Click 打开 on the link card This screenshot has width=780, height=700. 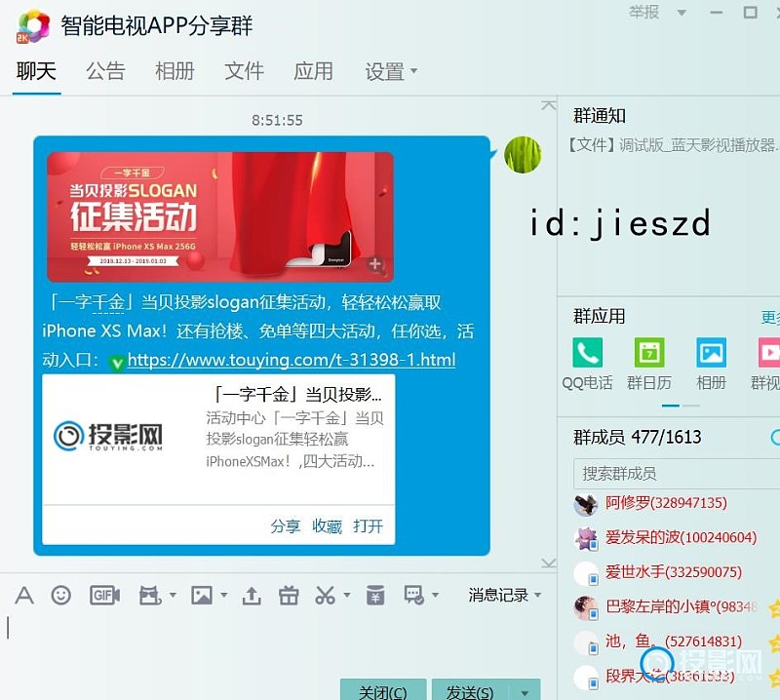point(369,525)
